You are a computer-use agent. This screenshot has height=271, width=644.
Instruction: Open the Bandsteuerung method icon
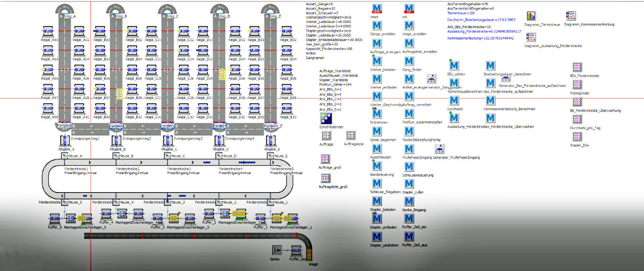pos(377,166)
